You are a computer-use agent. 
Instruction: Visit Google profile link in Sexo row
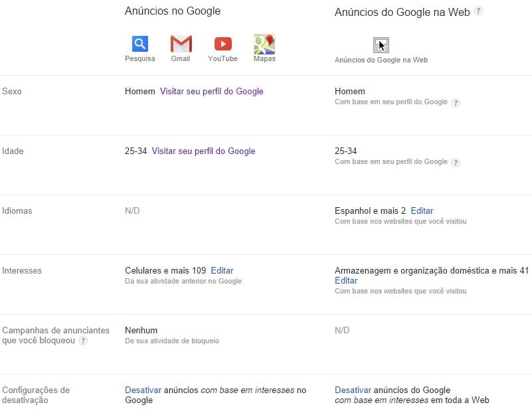212,91
